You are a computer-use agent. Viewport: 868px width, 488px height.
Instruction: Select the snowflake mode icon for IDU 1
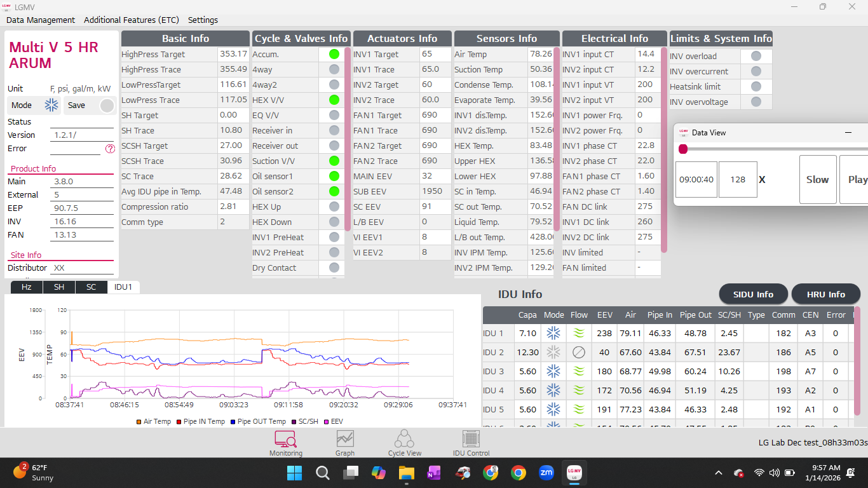click(553, 333)
